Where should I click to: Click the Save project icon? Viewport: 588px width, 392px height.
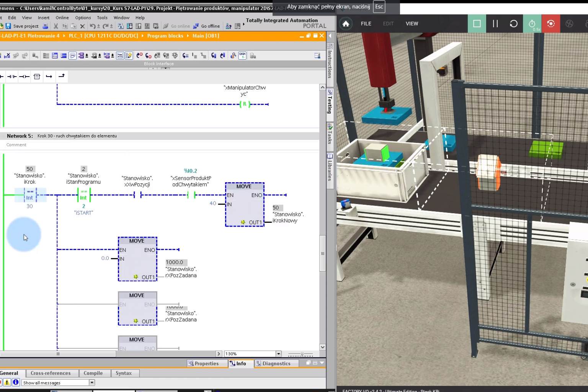tap(8, 26)
